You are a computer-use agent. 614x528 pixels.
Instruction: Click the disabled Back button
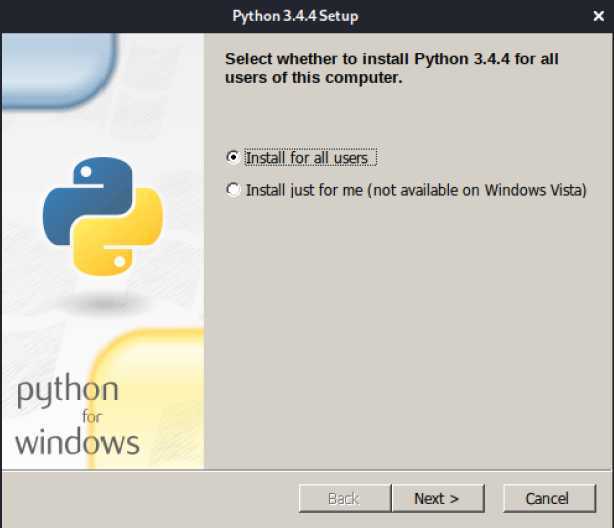345,498
